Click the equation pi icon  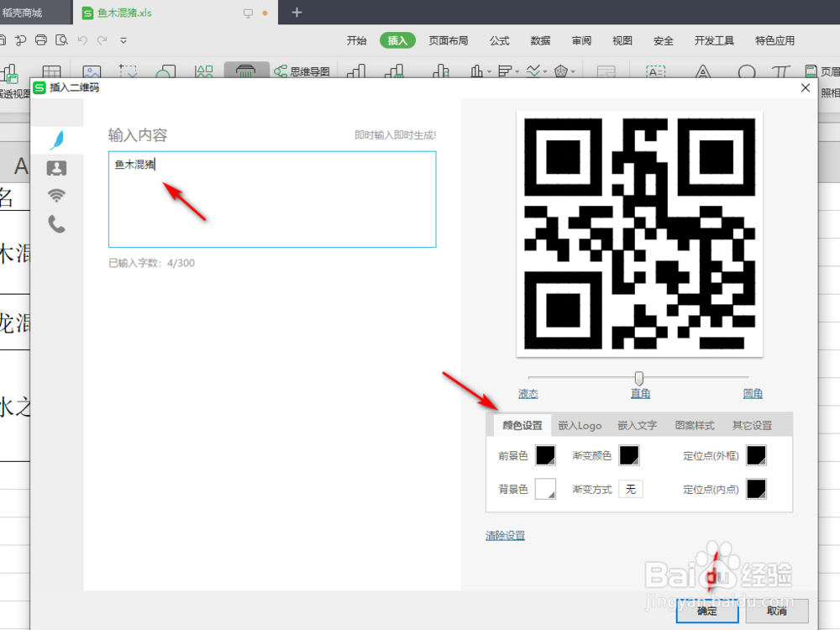tap(780, 71)
